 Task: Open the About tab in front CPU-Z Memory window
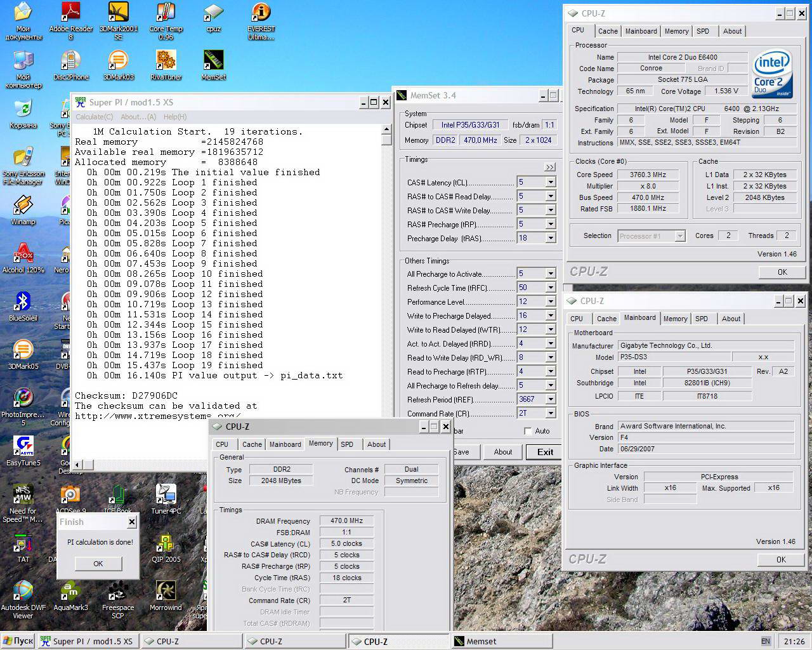376,444
